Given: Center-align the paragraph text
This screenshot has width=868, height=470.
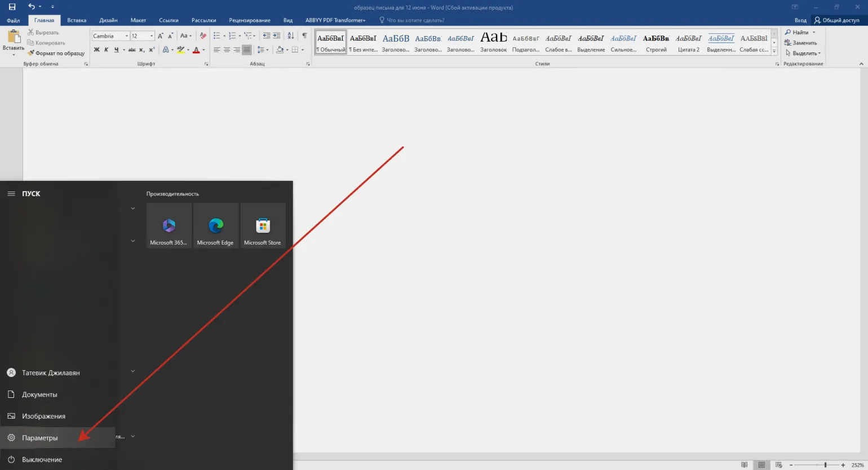Looking at the screenshot, I should tap(227, 50).
